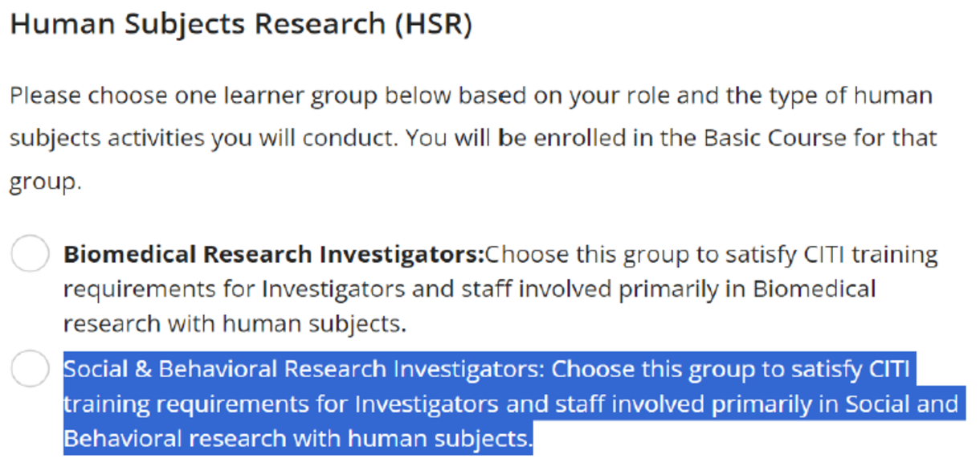This screenshot has height=463, width=980.
Task: Click the "research with human subjects." line under Biomedical
Action: 235,324
